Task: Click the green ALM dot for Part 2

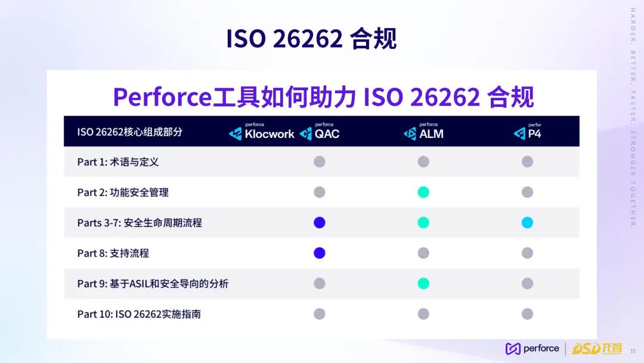Action: tap(423, 192)
